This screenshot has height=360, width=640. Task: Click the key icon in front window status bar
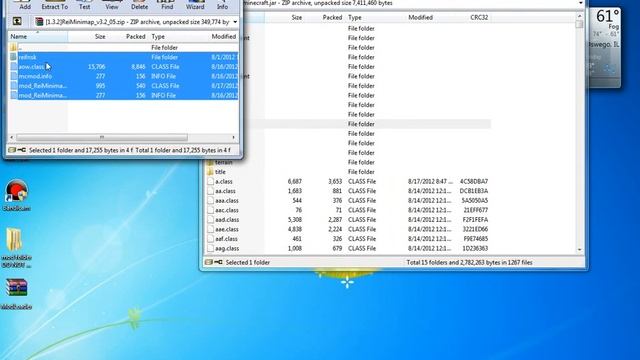(22, 150)
